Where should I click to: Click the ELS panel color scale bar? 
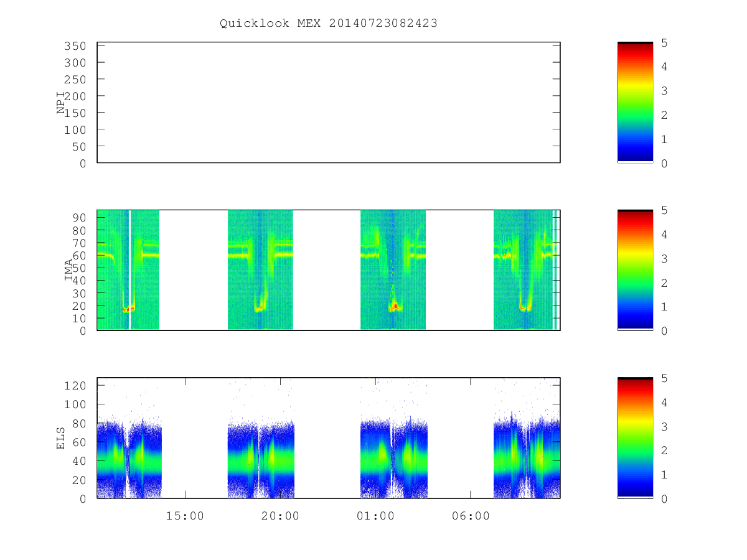(635, 438)
